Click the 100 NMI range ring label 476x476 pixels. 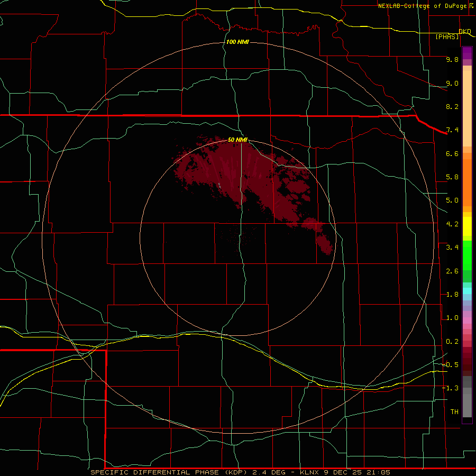[x=237, y=42]
